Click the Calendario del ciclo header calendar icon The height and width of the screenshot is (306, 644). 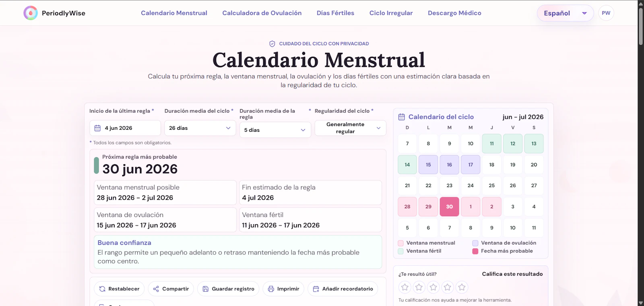click(x=401, y=117)
